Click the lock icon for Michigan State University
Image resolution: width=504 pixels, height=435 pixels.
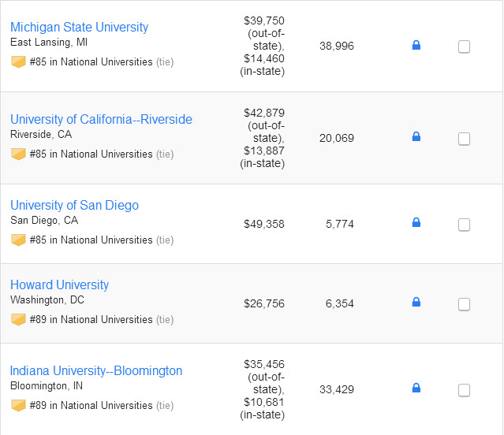point(416,46)
